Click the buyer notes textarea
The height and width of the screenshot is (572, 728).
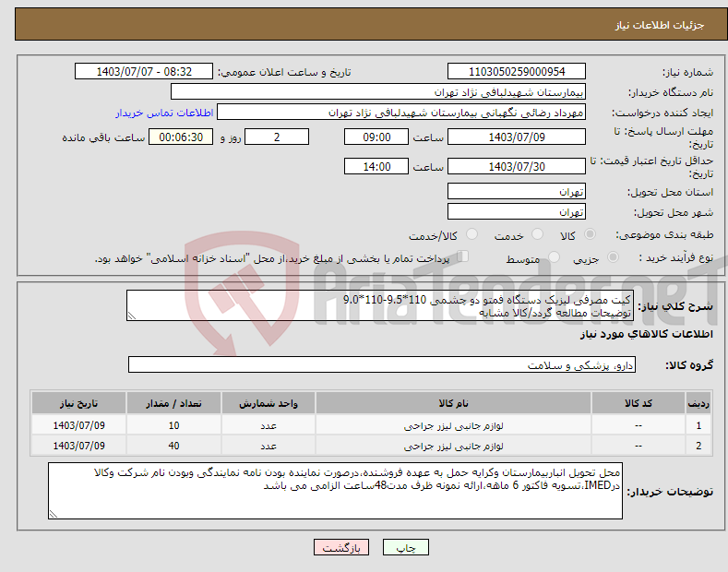tap(335, 491)
